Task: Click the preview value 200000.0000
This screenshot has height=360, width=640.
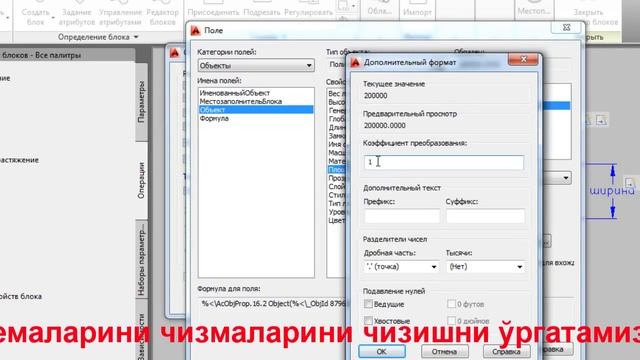Action: tap(384, 125)
